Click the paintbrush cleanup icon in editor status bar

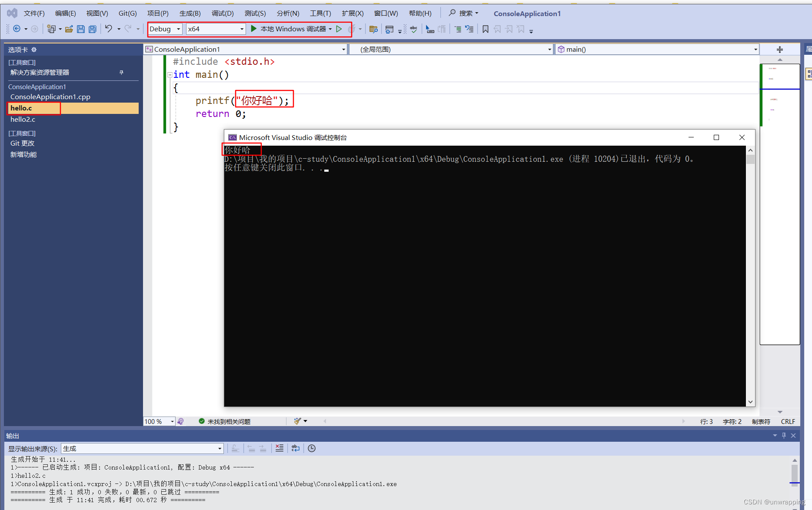(x=298, y=421)
